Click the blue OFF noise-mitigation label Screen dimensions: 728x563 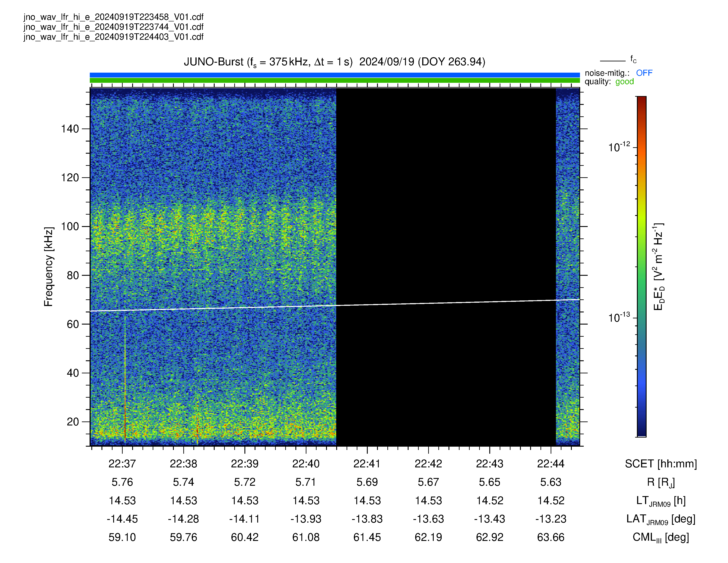(x=644, y=73)
